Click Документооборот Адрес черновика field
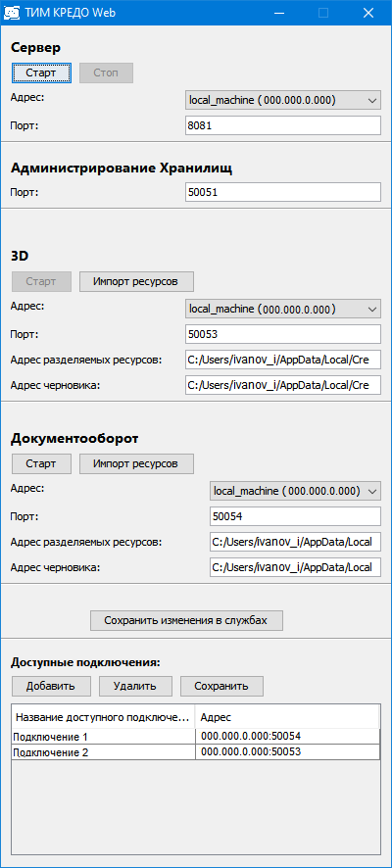The width and height of the screenshot is (392, 868). (x=296, y=567)
